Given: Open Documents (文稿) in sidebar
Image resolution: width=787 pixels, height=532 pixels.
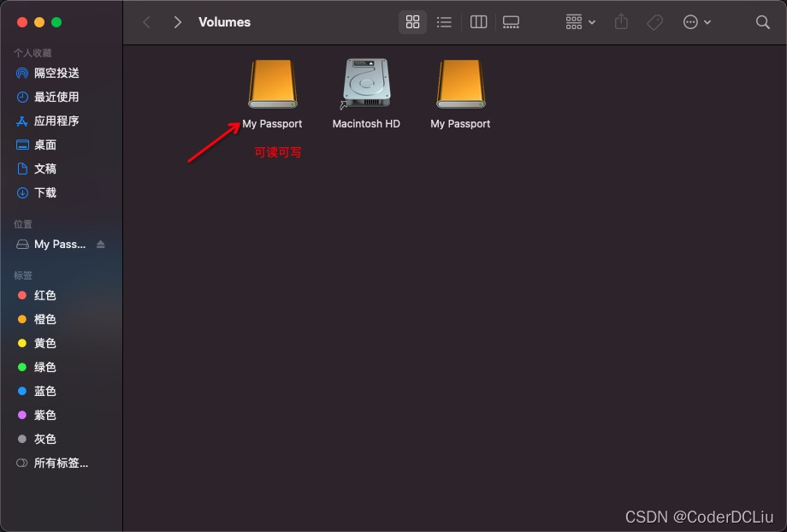Looking at the screenshot, I should pos(37,168).
